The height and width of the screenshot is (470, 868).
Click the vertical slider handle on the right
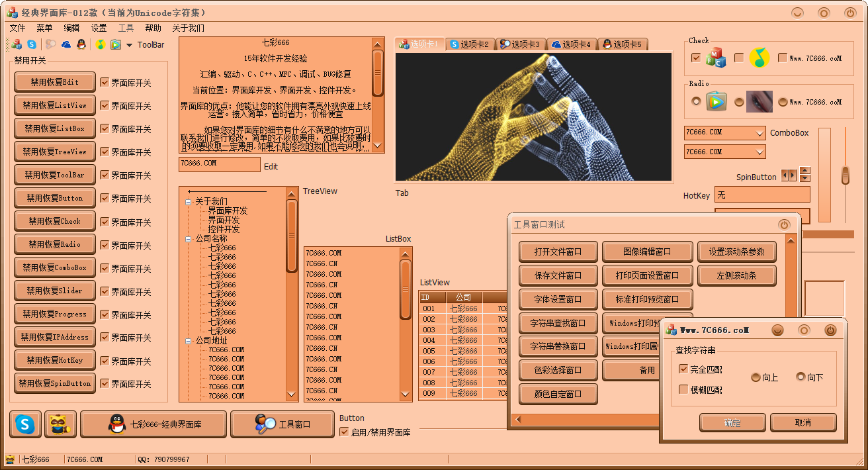[x=845, y=175]
